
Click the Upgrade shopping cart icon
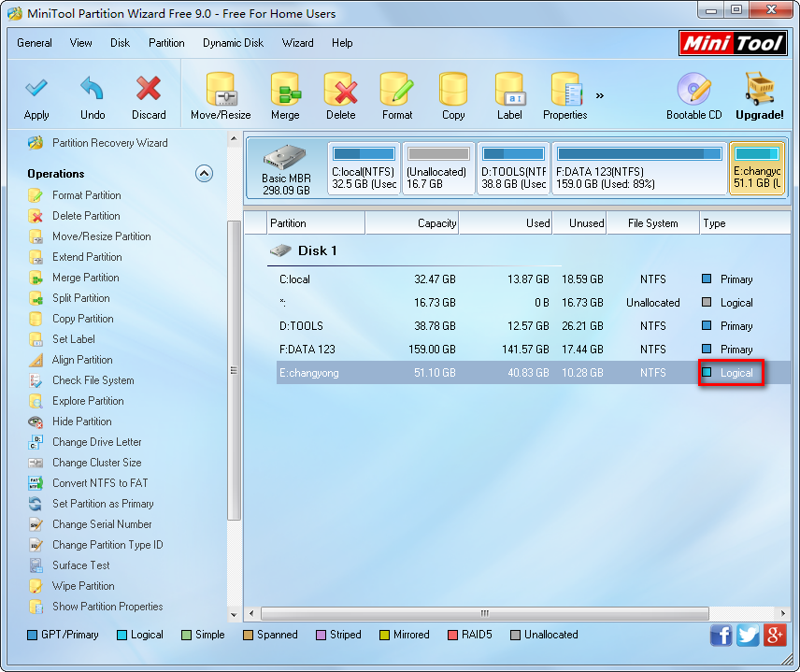tap(759, 91)
